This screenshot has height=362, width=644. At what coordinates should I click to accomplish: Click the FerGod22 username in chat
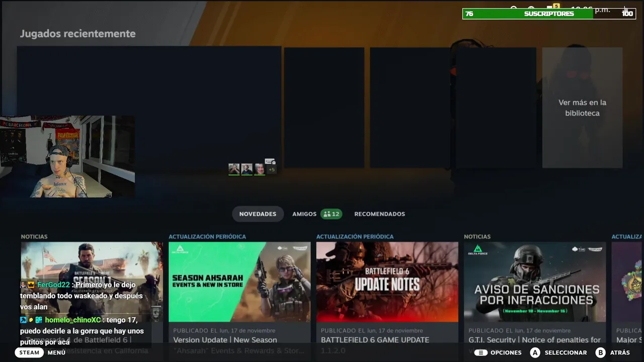tap(53, 285)
